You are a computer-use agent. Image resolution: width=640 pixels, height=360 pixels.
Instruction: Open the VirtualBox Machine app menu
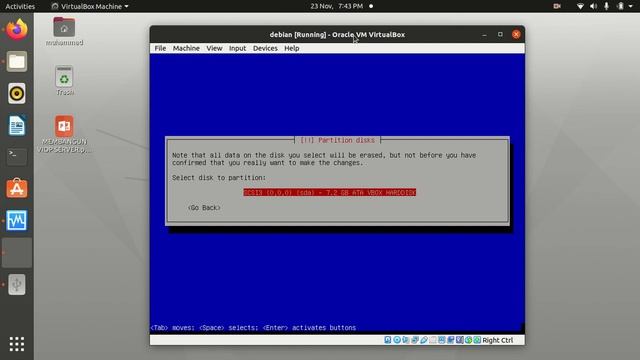tap(90, 6)
